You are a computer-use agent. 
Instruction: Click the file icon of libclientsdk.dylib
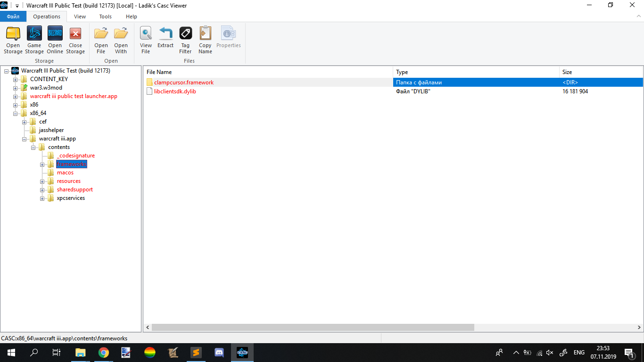[149, 91]
